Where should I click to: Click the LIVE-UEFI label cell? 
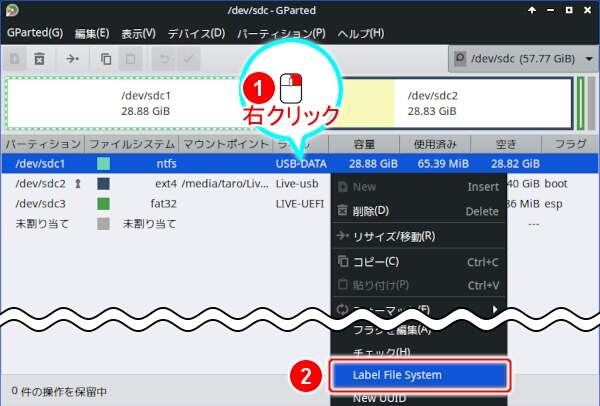tap(300, 204)
